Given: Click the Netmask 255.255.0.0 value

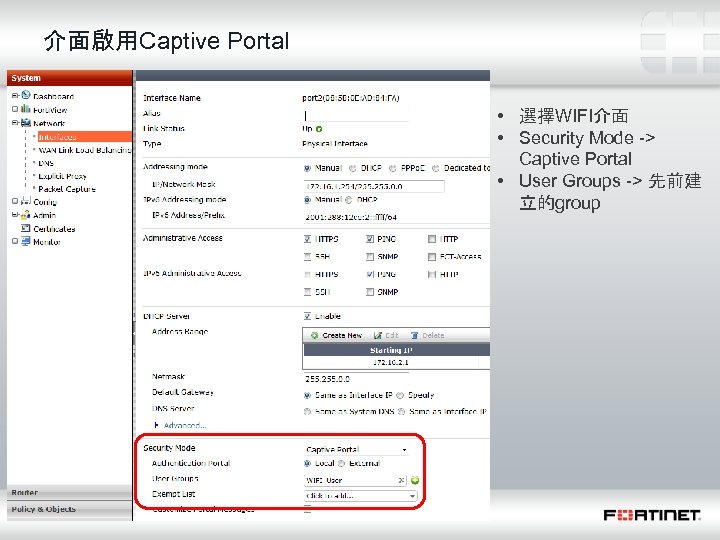Looking at the screenshot, I should (x=327, y=379).
